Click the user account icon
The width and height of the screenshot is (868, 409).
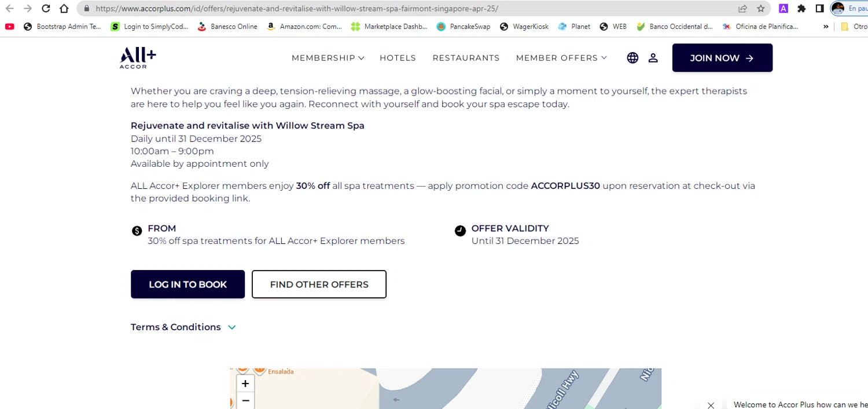[x=653, y=58]
